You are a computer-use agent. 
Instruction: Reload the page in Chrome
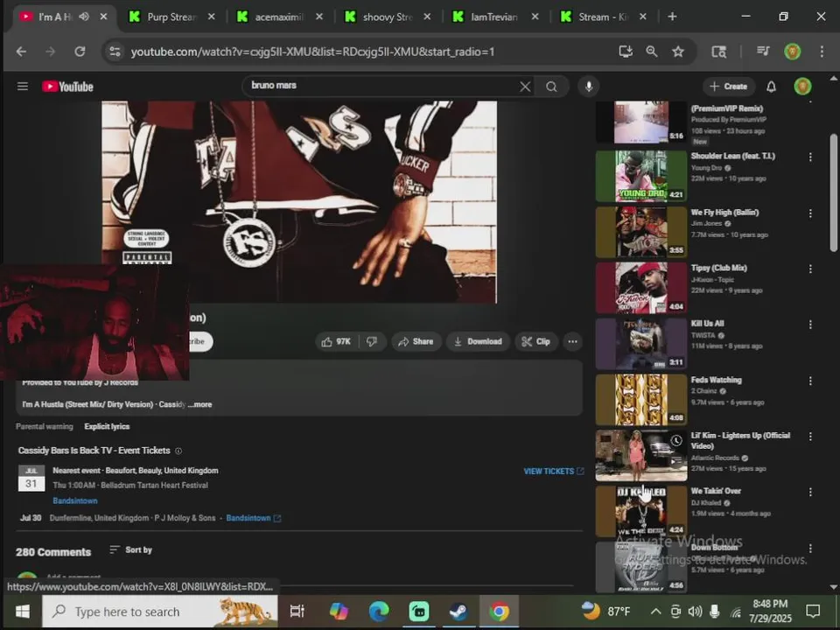pyautogui.click(x=80, y=52)
